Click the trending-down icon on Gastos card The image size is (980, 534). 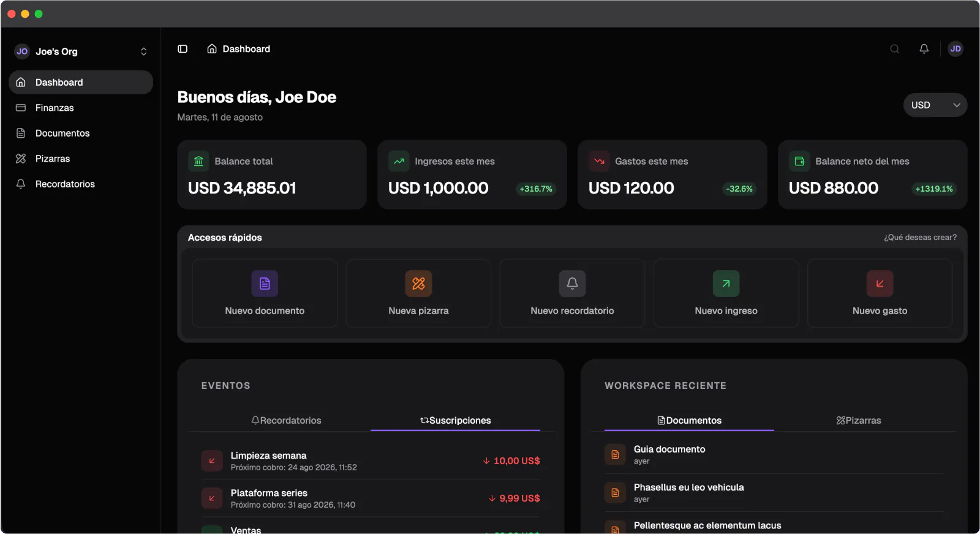pos(599,161)
